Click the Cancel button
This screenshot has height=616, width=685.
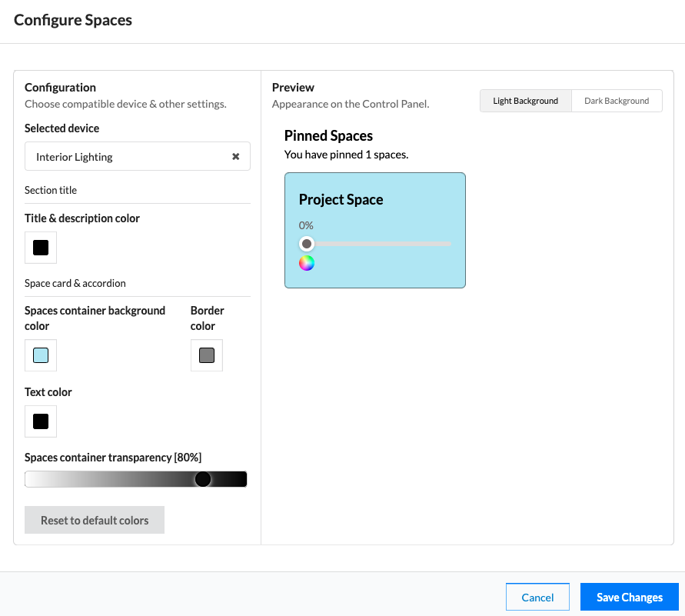pyautogui.click(x=537, y=597)
